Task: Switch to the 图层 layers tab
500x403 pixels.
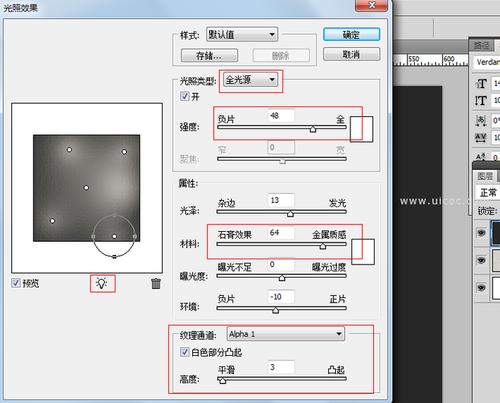Action: [485, 176]
